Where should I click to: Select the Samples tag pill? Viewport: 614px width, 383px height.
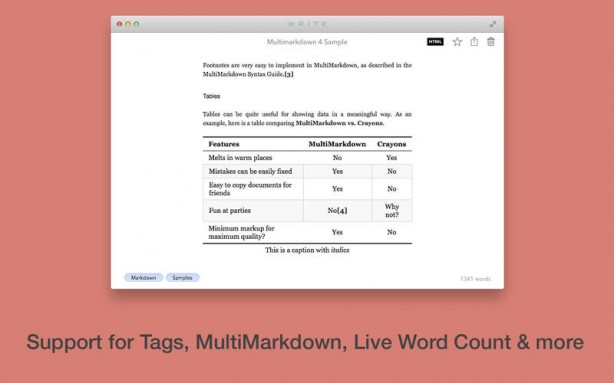[x=182, y=278]
